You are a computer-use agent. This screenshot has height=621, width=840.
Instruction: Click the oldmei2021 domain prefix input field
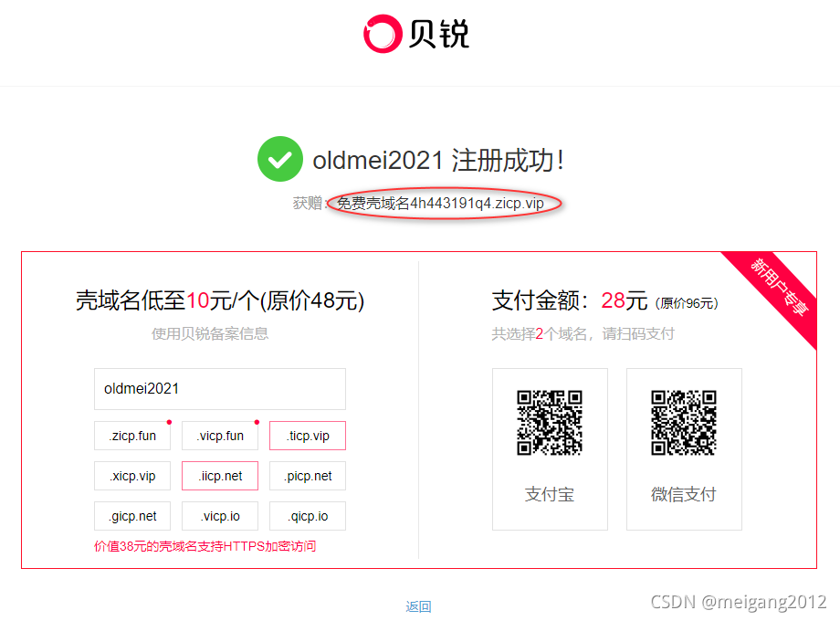pos(220,388)
